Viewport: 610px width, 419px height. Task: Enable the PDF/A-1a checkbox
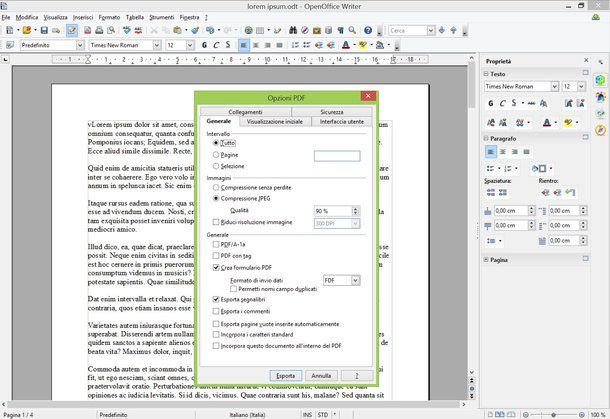[x=216, y=244]
